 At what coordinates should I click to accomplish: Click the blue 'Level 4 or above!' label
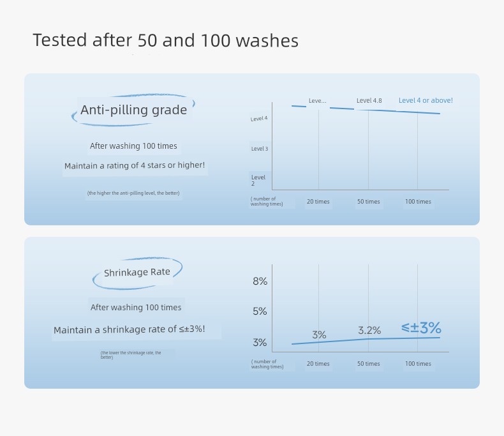(x=426, y=100)
